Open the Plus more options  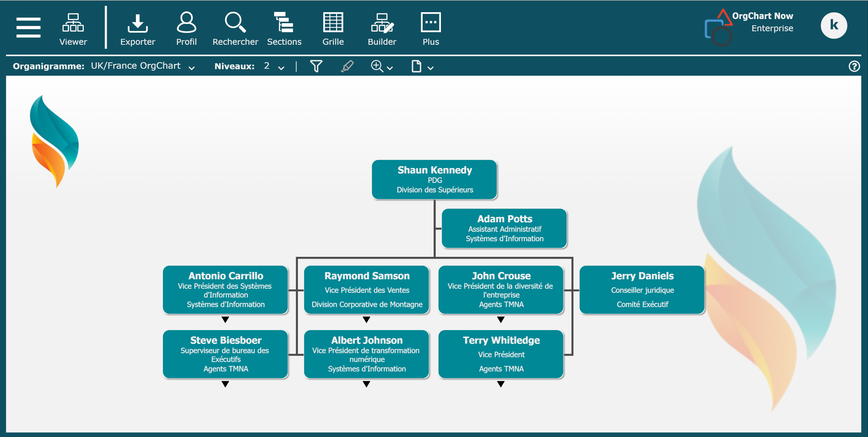tap(431, 29)
